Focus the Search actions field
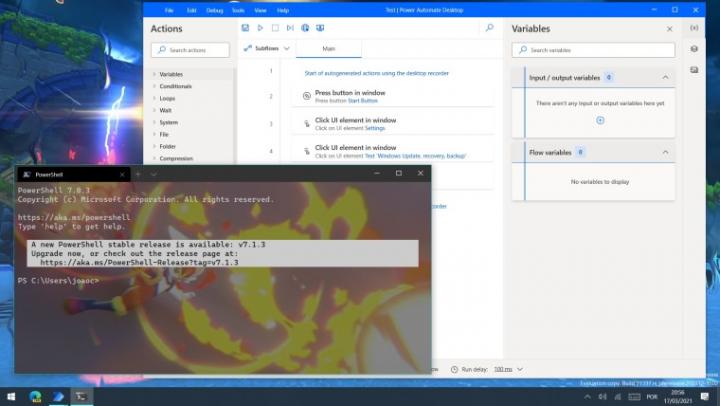The width and height of the screenshot is (720, 406). click(x=190, y=50)
